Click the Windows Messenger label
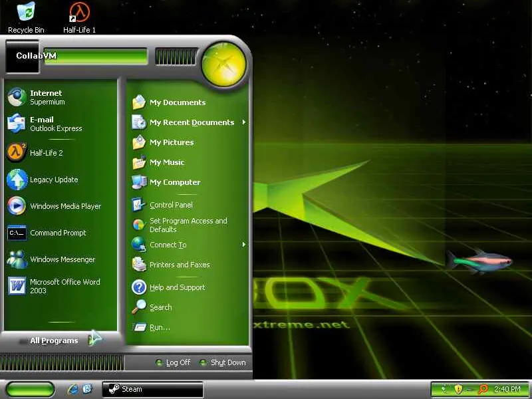Image resolution: width=532 pixels, height=399 pixels. point(63,259)
